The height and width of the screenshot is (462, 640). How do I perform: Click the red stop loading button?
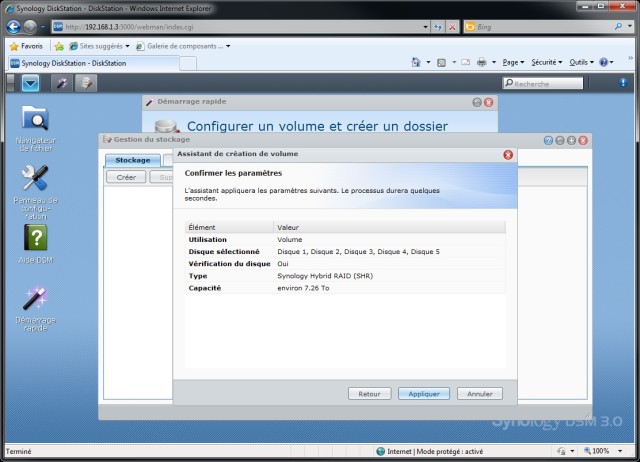click(452, 27)
